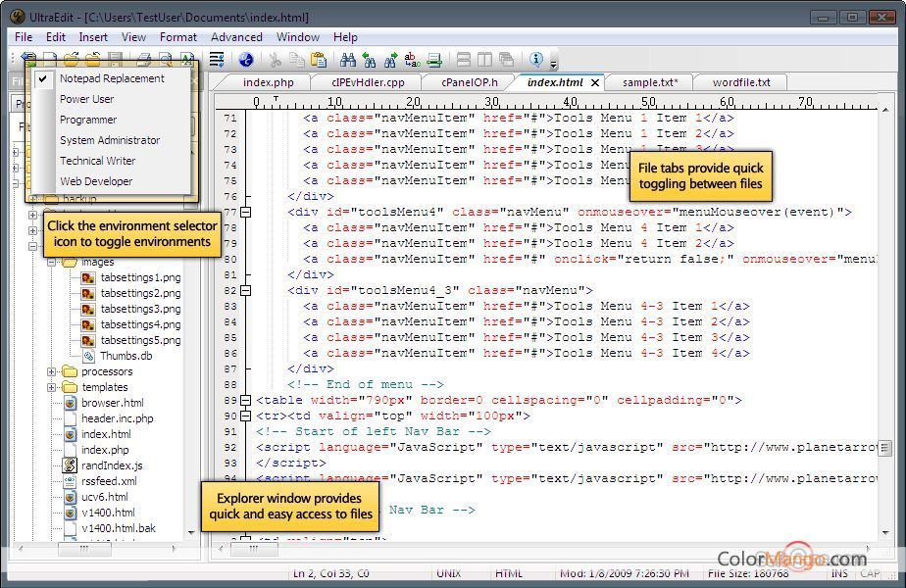Click the editor vertical scrollbar thumb
The height and width of the screenshot is (588, 906).
pyautogui.click(x=885, y=448)
